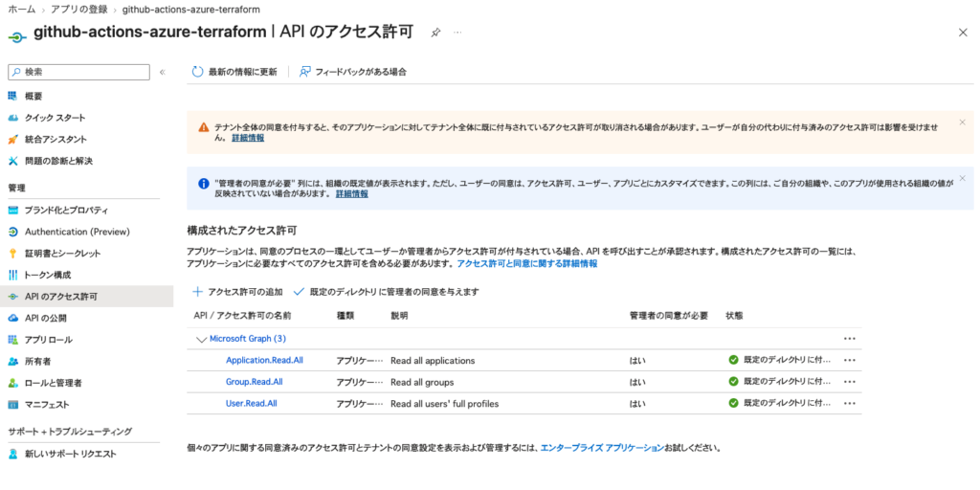Click the Application.Read.All permission link
Screen dimensions: 980x490
pos(264,360)
